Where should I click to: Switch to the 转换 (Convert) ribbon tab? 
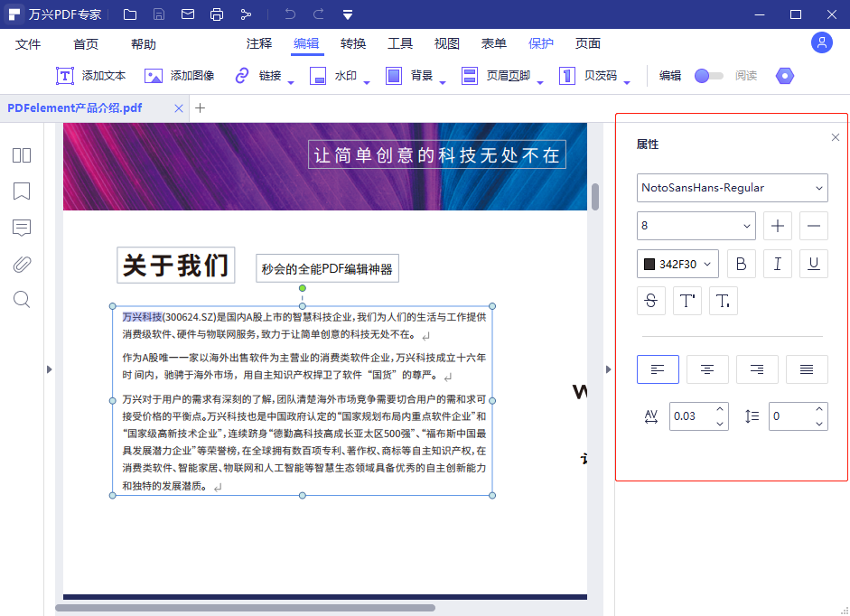tap(355, 43)
